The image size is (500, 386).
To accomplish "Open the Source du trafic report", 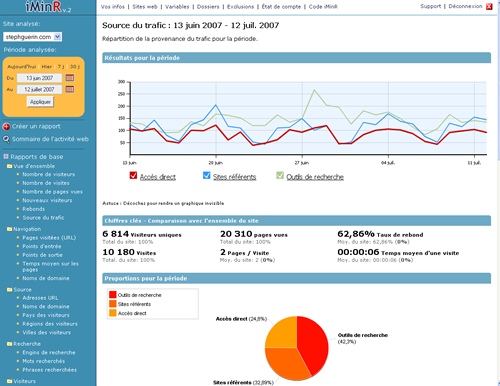I will coord(43,218).
